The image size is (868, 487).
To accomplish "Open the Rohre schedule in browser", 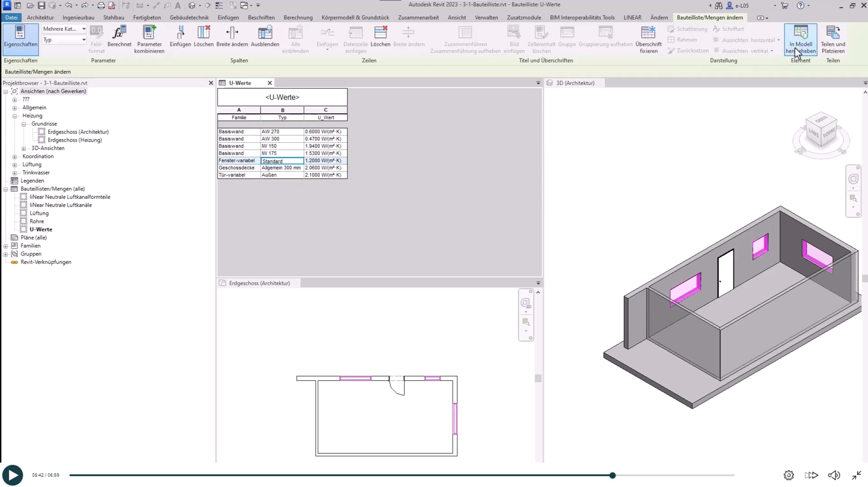I will coord(37,222).
